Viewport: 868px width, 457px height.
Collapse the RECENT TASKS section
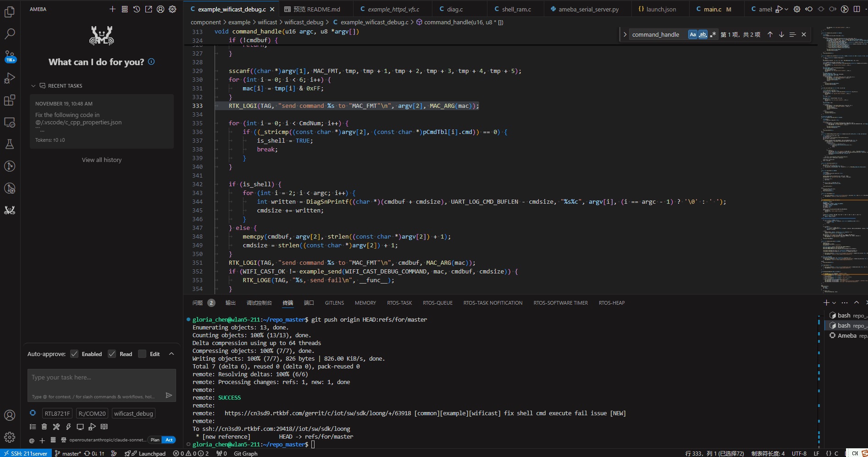click(33, 86)
